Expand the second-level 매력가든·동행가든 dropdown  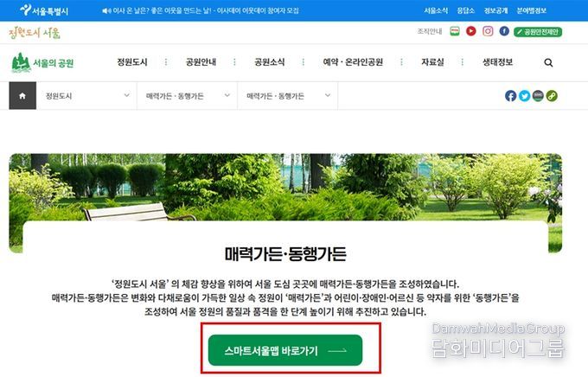coord(187,96)
